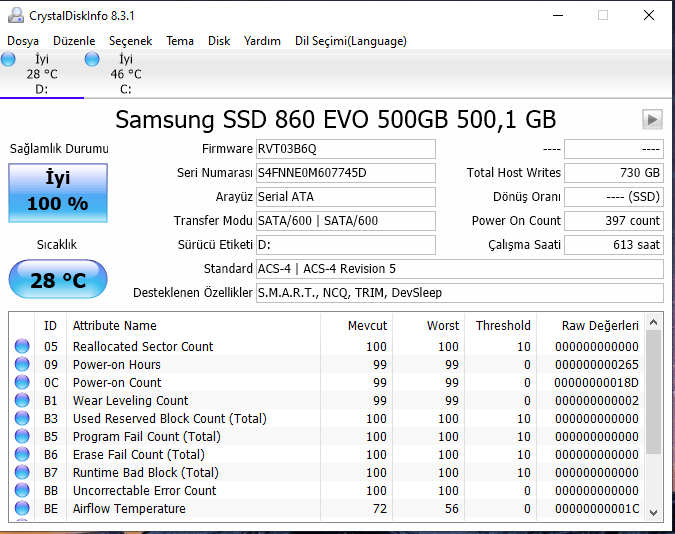Switch to next disk with arrow button

click(652, 119)
